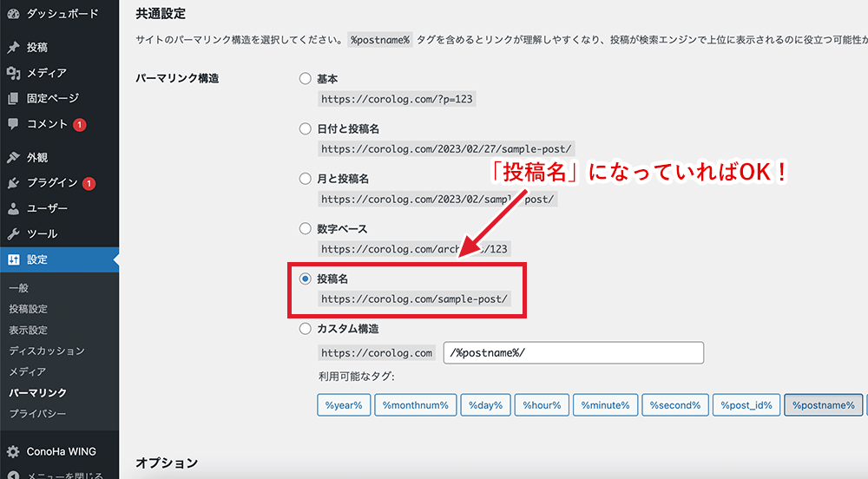This screenshot has width=868, height=479.
Task: Click the ConoHa WING gear icon
Action: pos(13,451)
